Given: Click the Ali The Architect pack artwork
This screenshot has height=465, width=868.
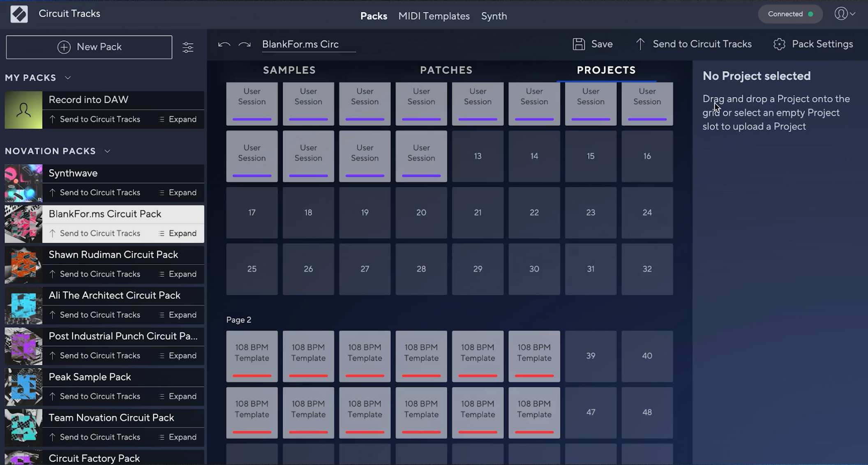Looking at the screenshot, I should 23,306.
